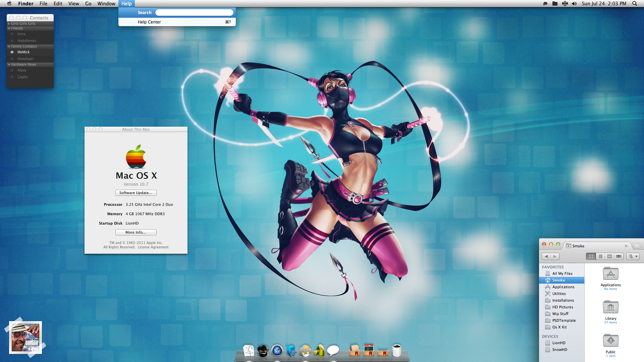This screenshot has height=362, width=644.
Task: Select contact Hodolomax in Contacts
Action: (30, 41)
